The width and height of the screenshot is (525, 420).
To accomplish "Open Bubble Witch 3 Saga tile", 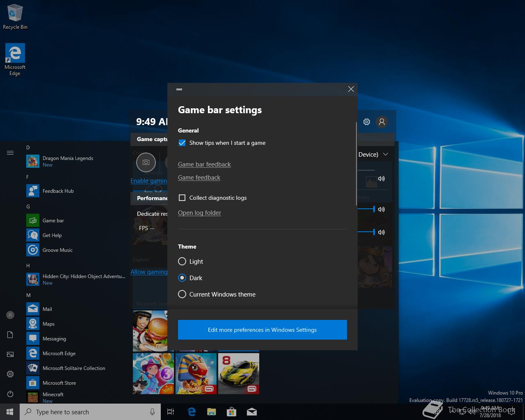I will [x=153, y=374].
